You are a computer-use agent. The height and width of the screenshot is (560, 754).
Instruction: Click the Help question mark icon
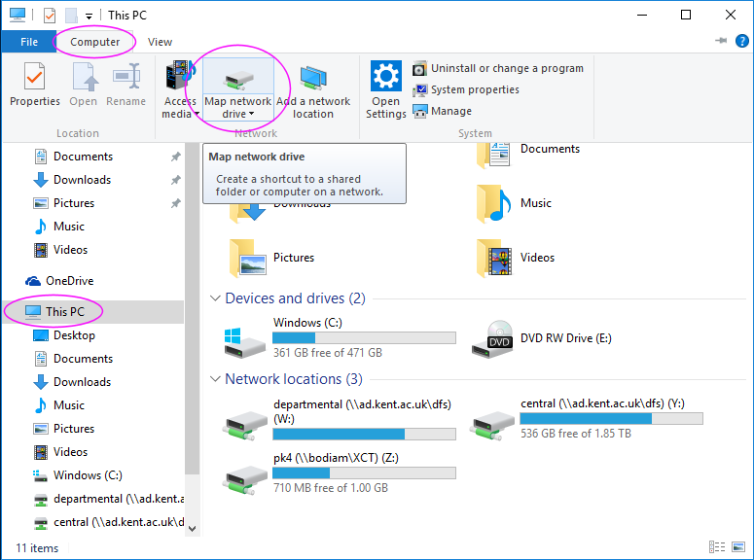pyautogui.click(x=742, y=41)
